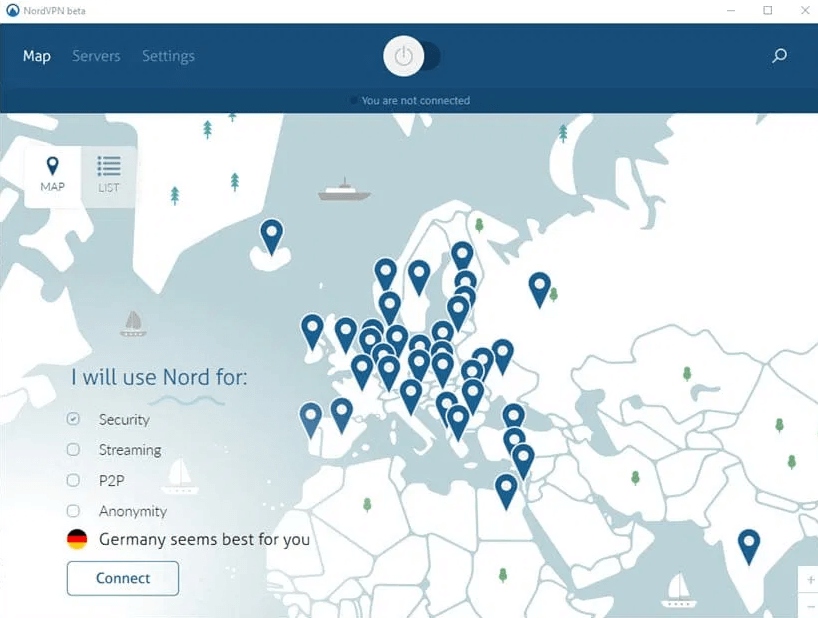Image resolution: width=818 pixels, height=618 pixels.
Task: Select the France server pin
Action: click(x=362, y=371)
